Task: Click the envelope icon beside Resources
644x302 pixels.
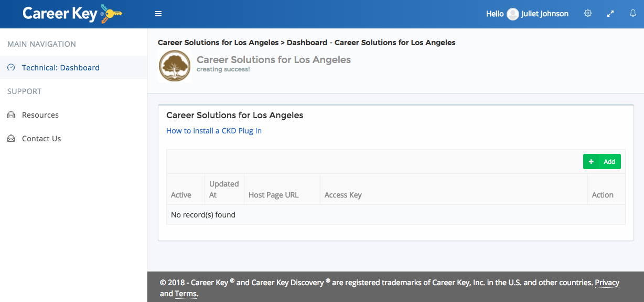Action: click(11, 115)
